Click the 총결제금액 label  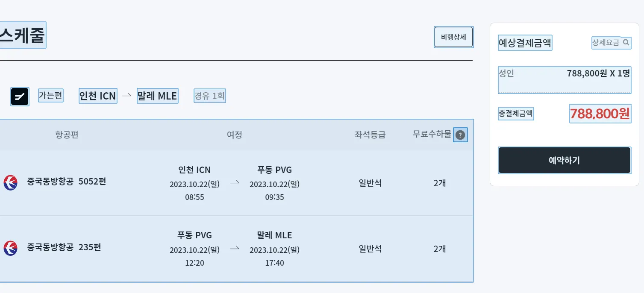[516, 114]
